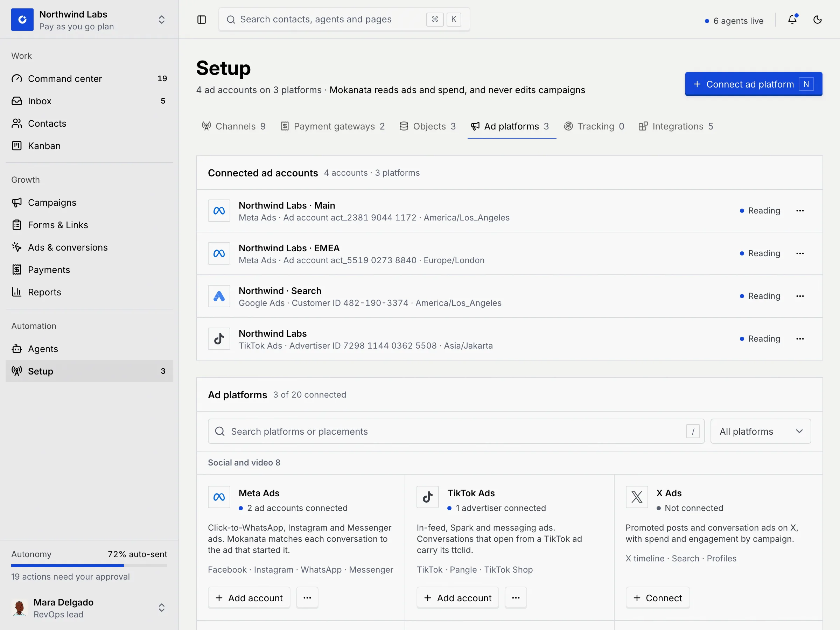Click the TikTok Ads platform card logo

[x=428, y=497]
